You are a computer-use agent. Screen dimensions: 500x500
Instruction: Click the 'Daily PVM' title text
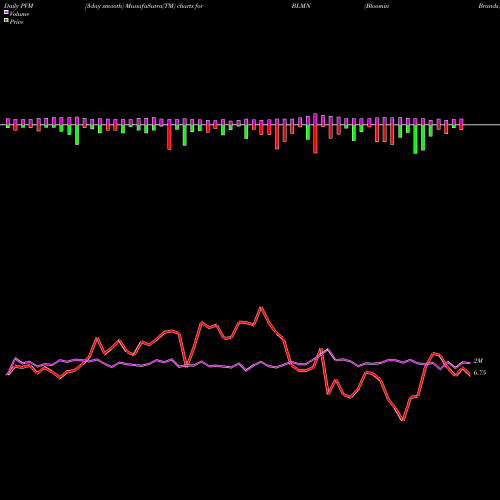[19, 6]
